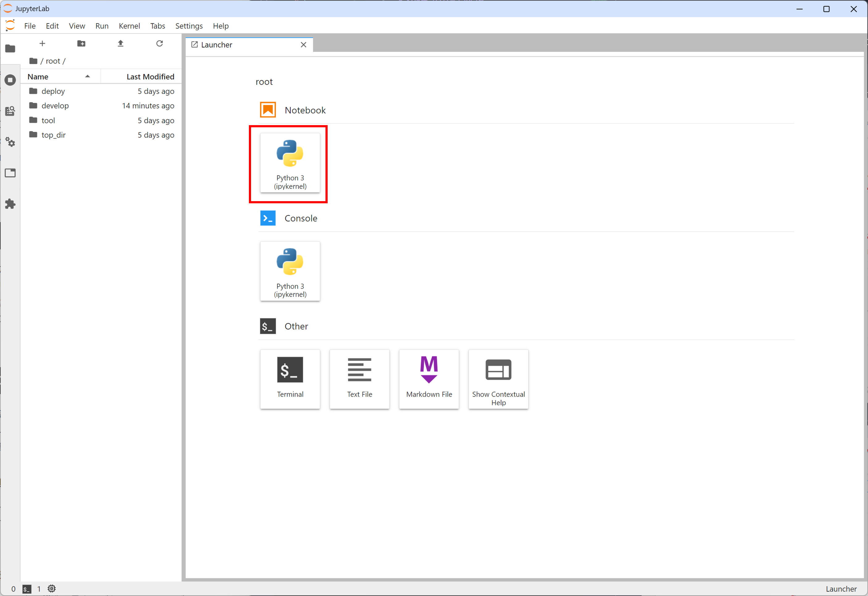Screen dimensions: 868x596
Task: Create a Markdown File from the launcher
Action: pos(429,379)
